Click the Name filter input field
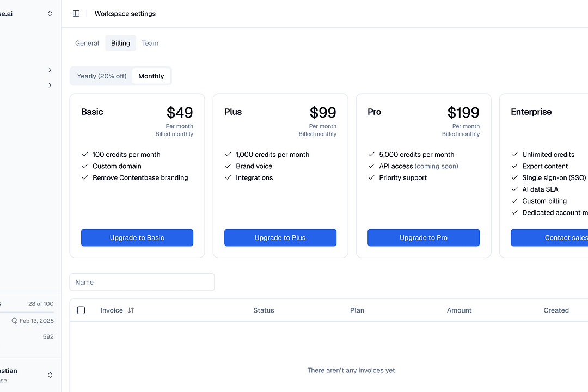The image size is (588, 392). pos(142,282)
